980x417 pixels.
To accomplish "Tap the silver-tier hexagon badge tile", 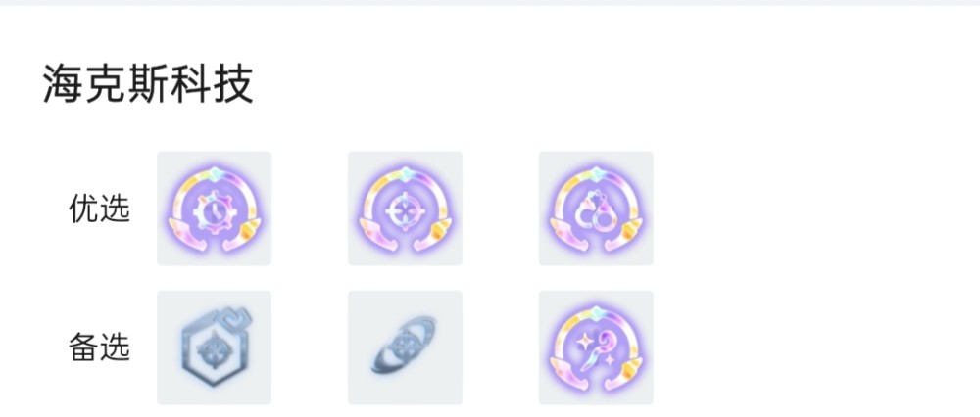I will [x=214, y=347].
